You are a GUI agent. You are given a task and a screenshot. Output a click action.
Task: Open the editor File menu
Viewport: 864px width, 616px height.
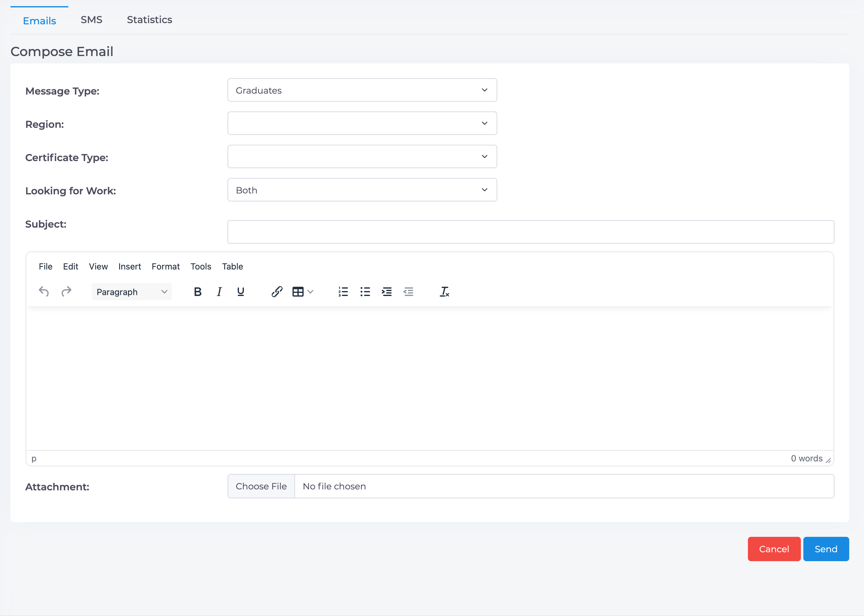tap(46, 266)
